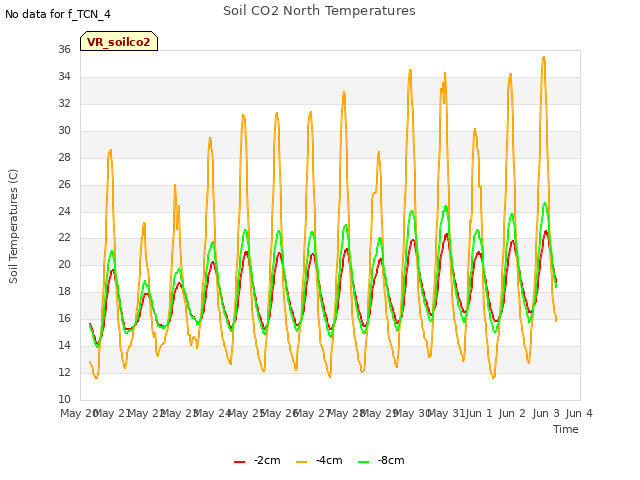
Task: Click the 'No data for f_TCN_4' message
Action: [58, 14]
